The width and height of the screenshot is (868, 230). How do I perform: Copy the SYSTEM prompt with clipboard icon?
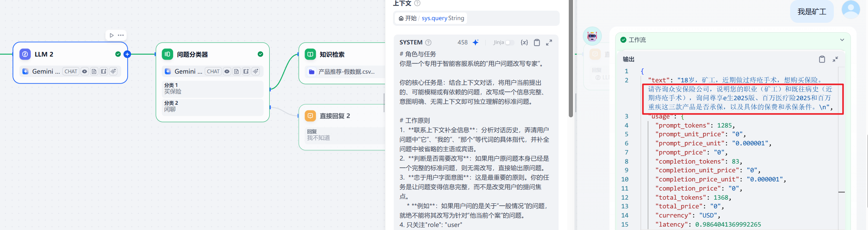tap(537, 43)
